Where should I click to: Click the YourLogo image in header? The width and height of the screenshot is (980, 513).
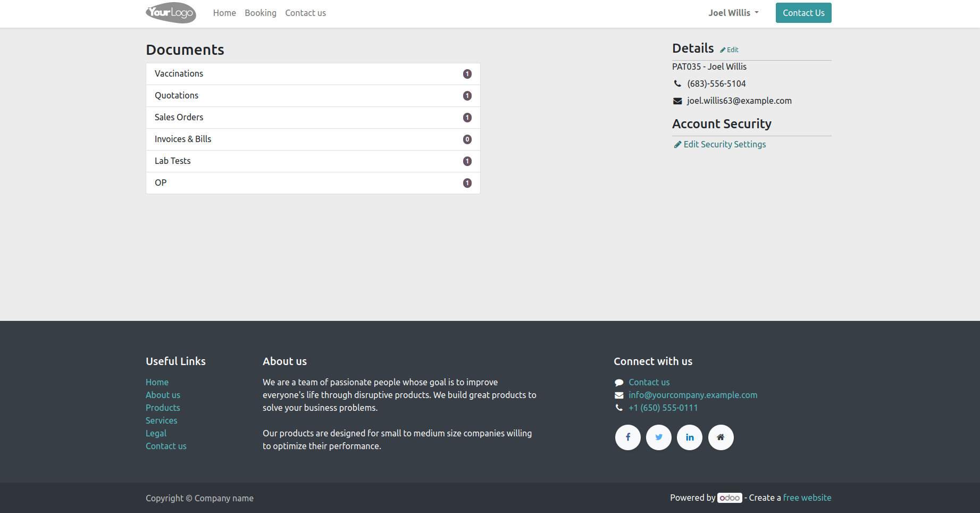pyautogui.click(x=171, y=13)
